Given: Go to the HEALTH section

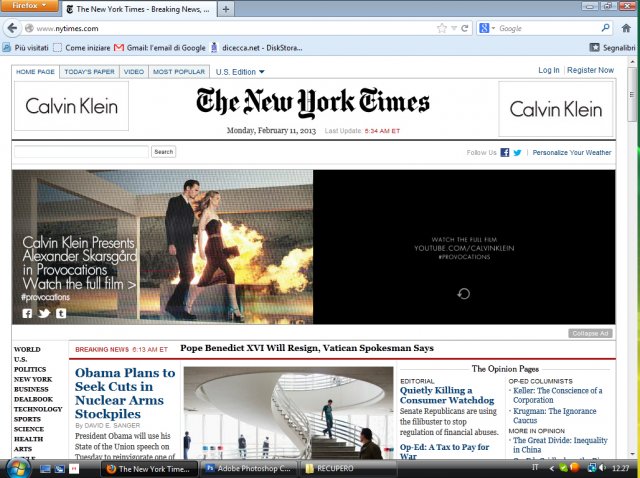Looking at the screenshot, I should [x=28, y=439].
